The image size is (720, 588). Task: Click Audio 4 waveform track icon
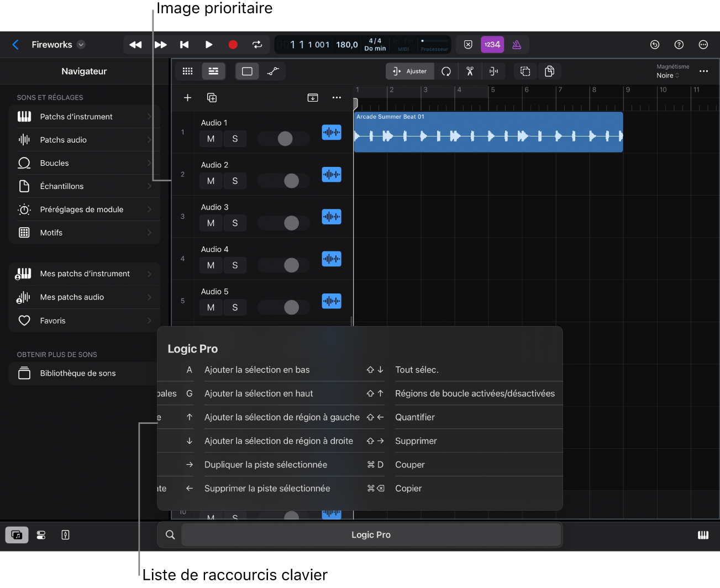tap(332, 259)
